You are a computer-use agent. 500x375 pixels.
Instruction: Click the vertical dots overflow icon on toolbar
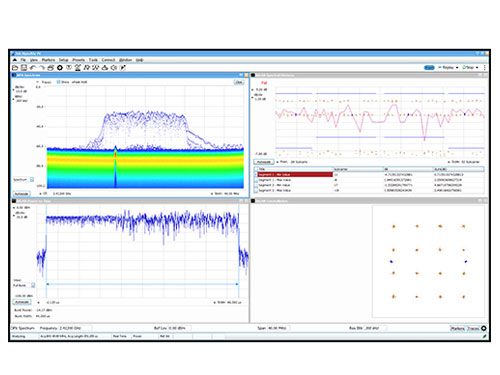(x=484, y=67)
